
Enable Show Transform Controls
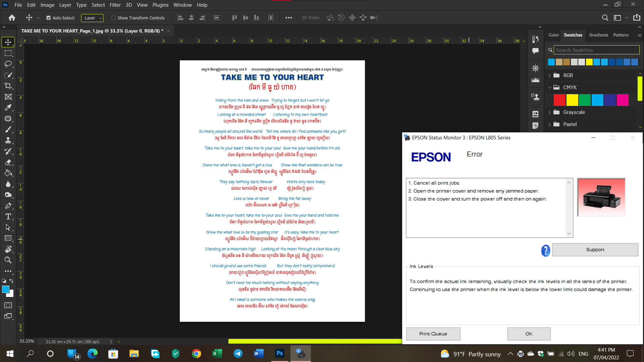coord(114,18)
